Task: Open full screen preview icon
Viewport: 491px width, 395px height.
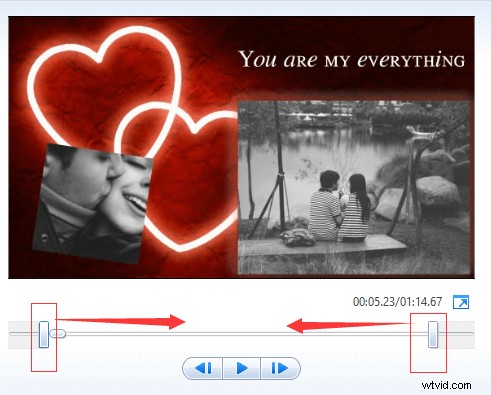Action: tap(461, 302)
